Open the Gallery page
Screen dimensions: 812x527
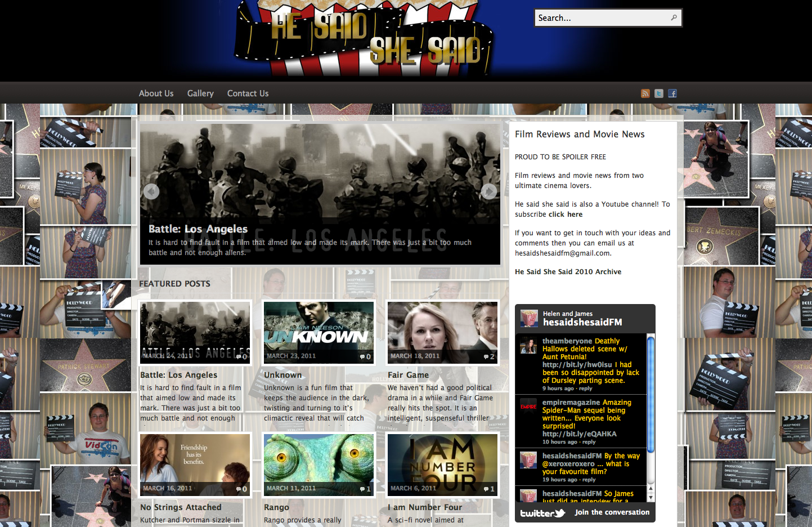[200, 93]
